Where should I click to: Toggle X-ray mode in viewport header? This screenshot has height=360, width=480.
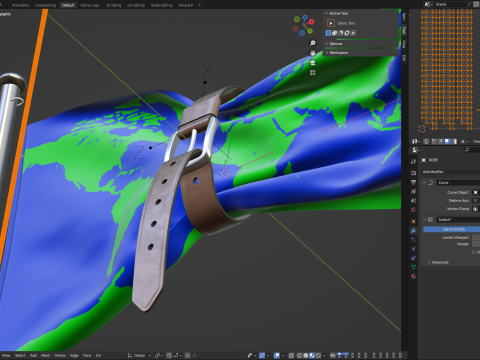pyautogui.click(x=291, y=355)
